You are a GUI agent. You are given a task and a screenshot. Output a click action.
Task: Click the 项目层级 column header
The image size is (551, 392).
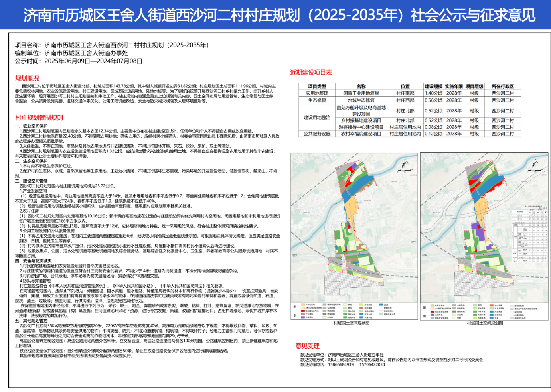(x=474, y=86)
